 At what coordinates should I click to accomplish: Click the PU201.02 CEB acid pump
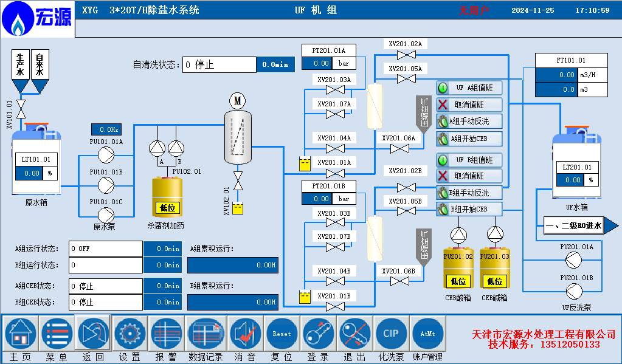pos(458,235)
